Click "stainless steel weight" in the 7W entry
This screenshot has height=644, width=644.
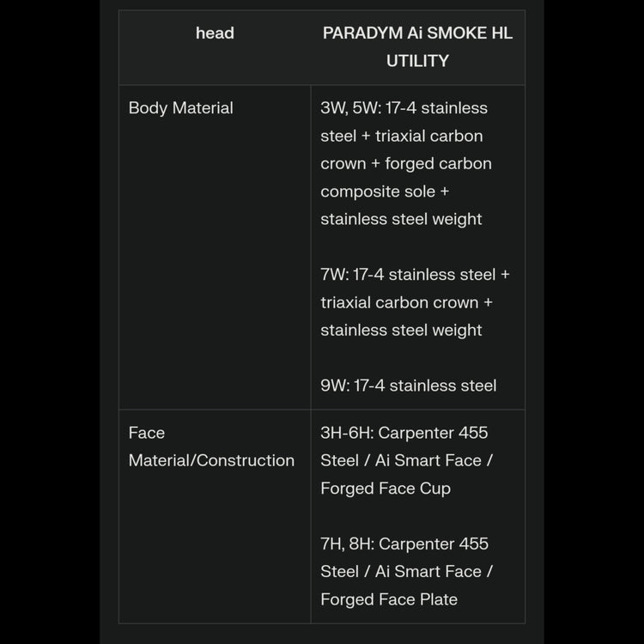point(401,330)
